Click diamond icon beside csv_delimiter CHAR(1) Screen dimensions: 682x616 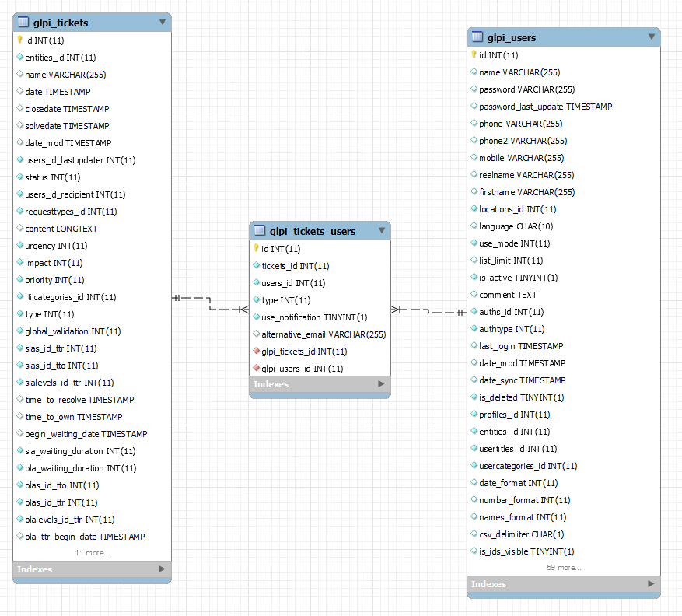point(474,534)
